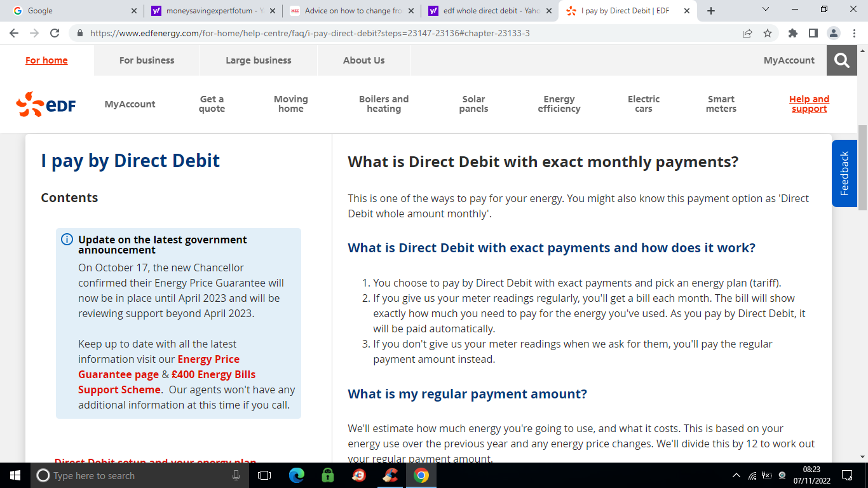Open the site search magnifier icon
This screenshot has height=488, width=868.
(x=842, y=60)
